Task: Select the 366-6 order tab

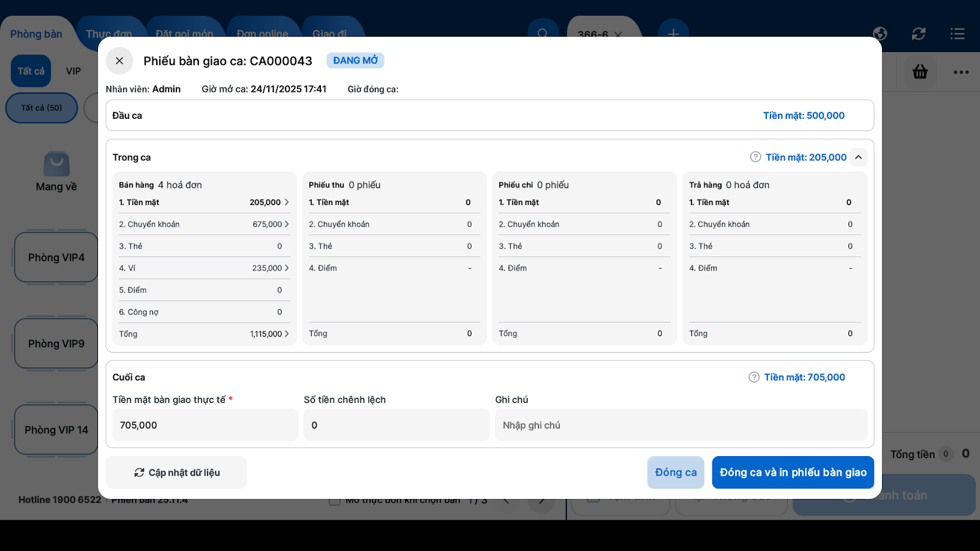Action: (x=593, y=34)
